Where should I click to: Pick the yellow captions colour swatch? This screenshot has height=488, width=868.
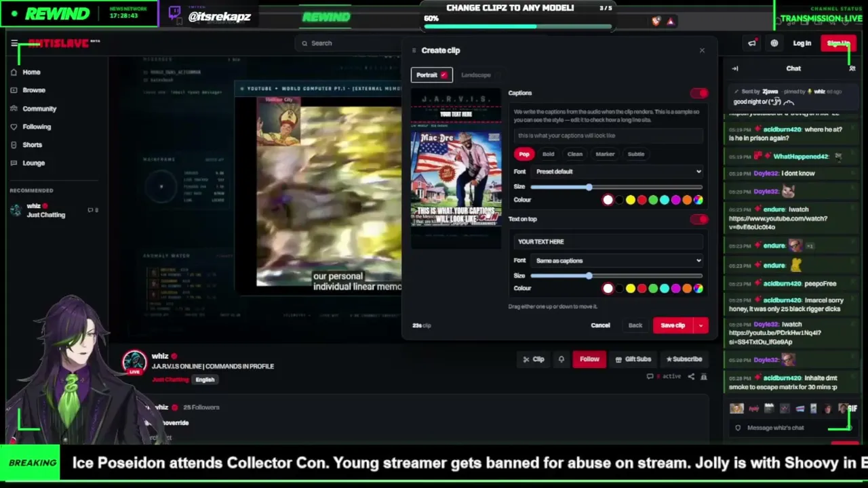coord(631,200)
